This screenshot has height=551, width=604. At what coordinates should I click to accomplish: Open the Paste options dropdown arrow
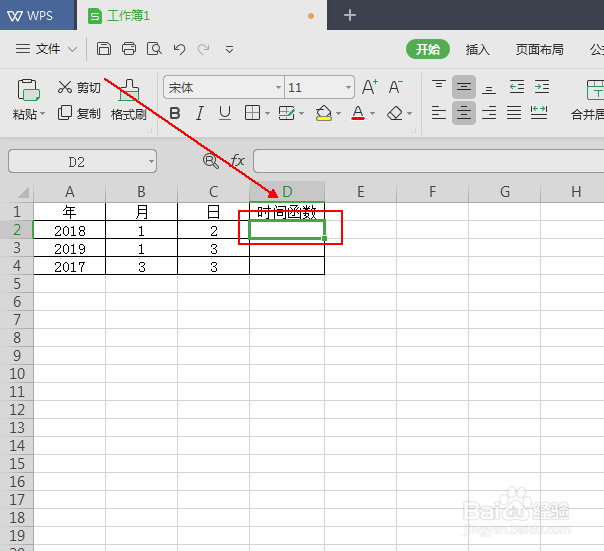(43, 114)
